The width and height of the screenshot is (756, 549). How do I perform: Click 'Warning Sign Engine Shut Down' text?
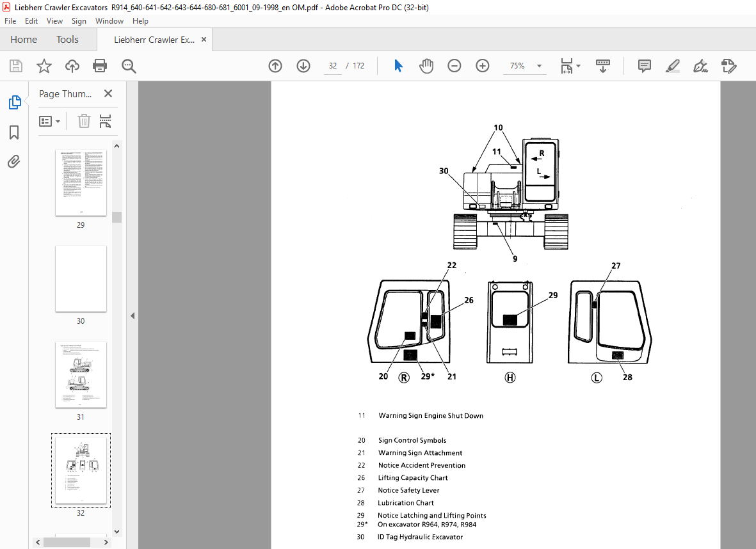pos(431,415)
